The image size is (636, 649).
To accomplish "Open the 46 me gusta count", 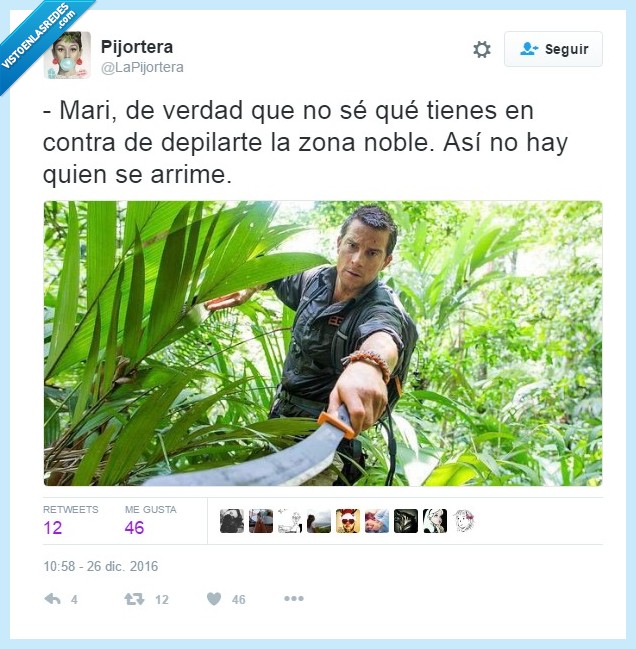I will click(134, 528).
